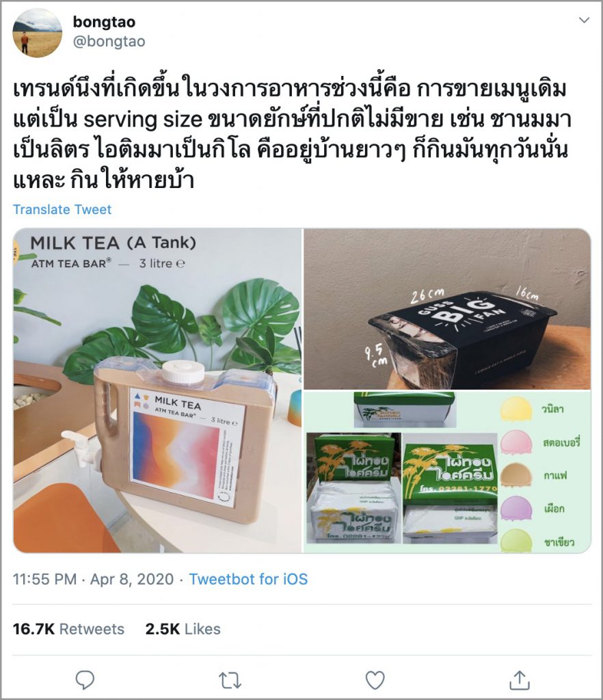Click the retweet arrows icon
This screenshot has height=700, width=603.
point(230,680)
